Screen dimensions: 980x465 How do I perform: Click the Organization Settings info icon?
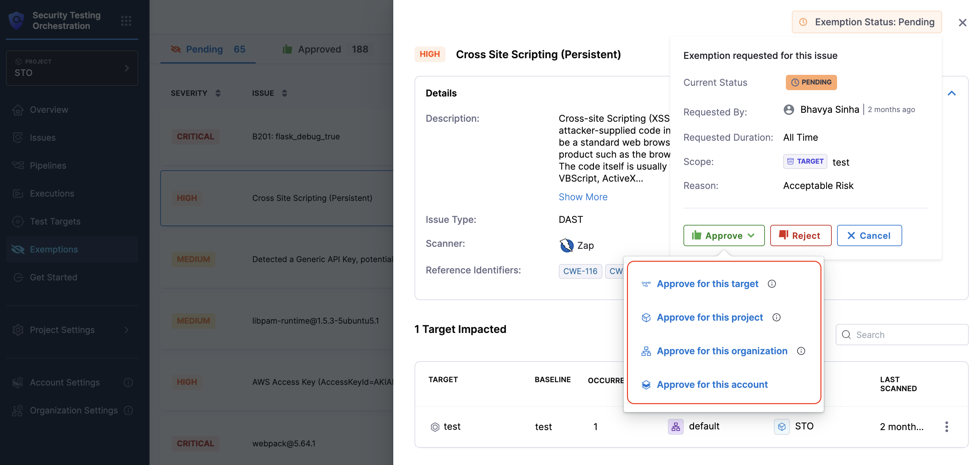pos(128,410)
